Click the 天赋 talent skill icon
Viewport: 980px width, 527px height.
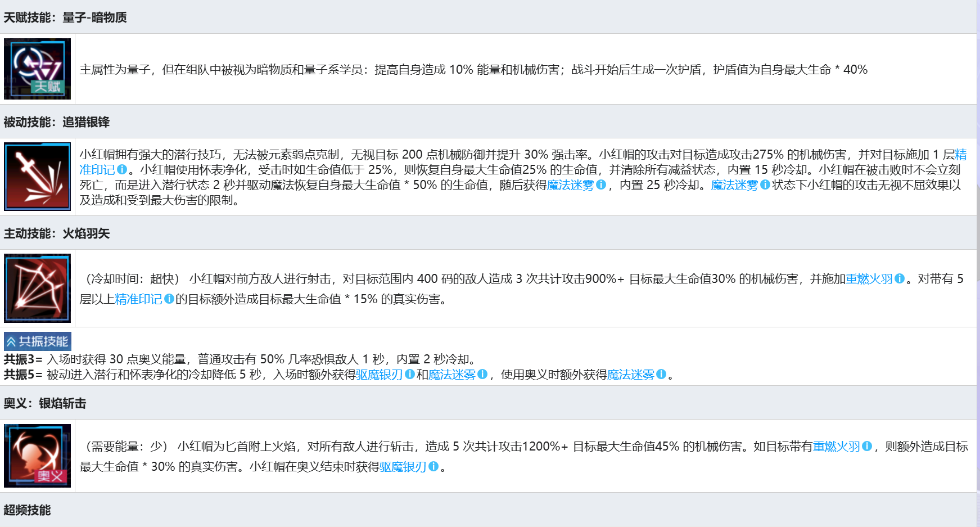(38, 69)
